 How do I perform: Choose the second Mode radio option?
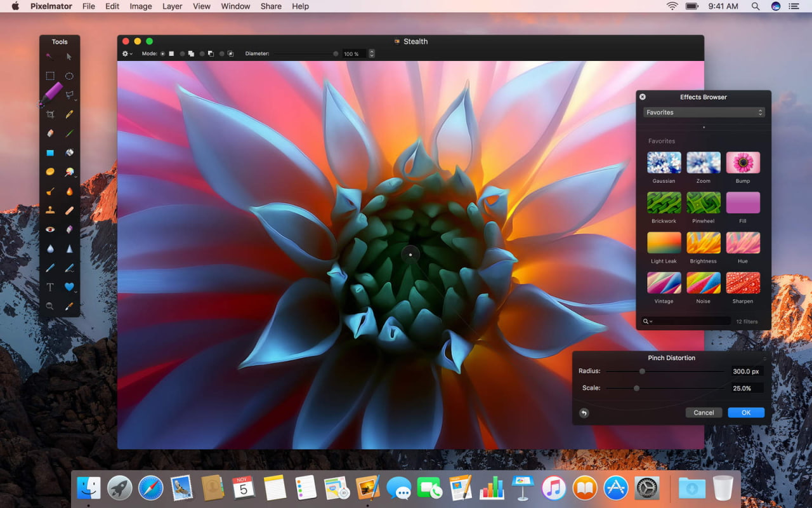point(182,54)
